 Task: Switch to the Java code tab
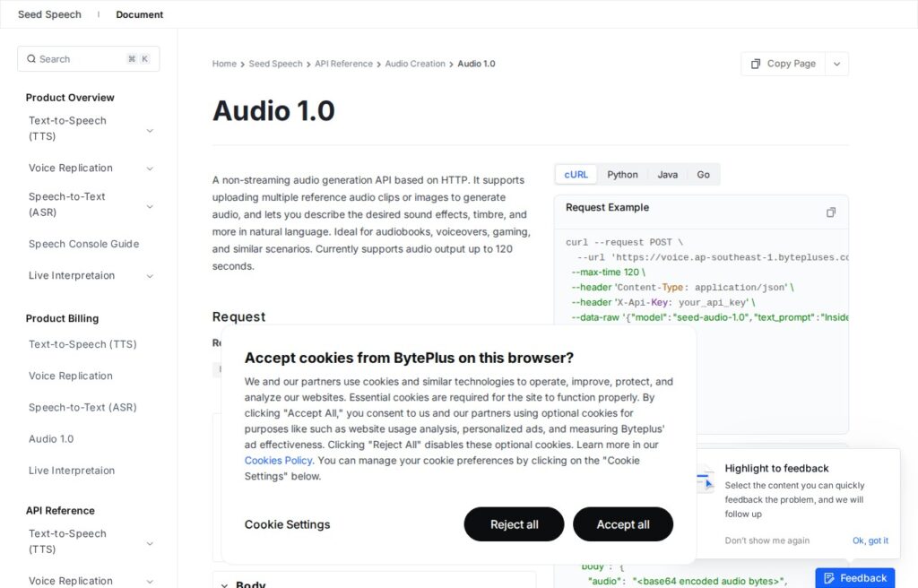(x=667, y=175)
